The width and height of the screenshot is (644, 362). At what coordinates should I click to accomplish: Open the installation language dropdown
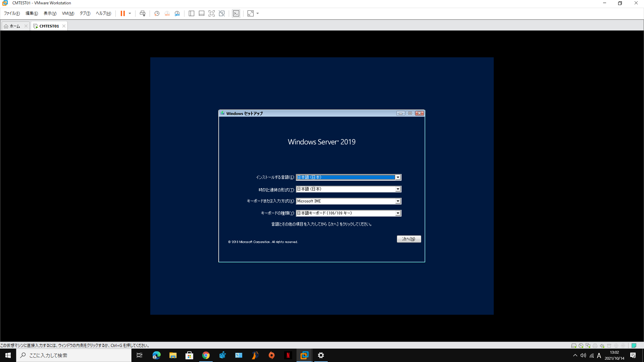coord(398,177)
